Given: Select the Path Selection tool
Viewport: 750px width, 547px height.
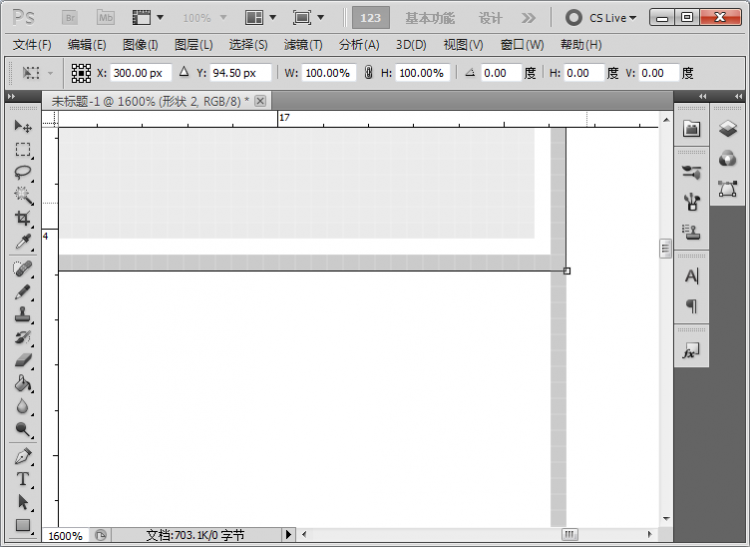Looking at the screenshot, I should tap(22, 503).
